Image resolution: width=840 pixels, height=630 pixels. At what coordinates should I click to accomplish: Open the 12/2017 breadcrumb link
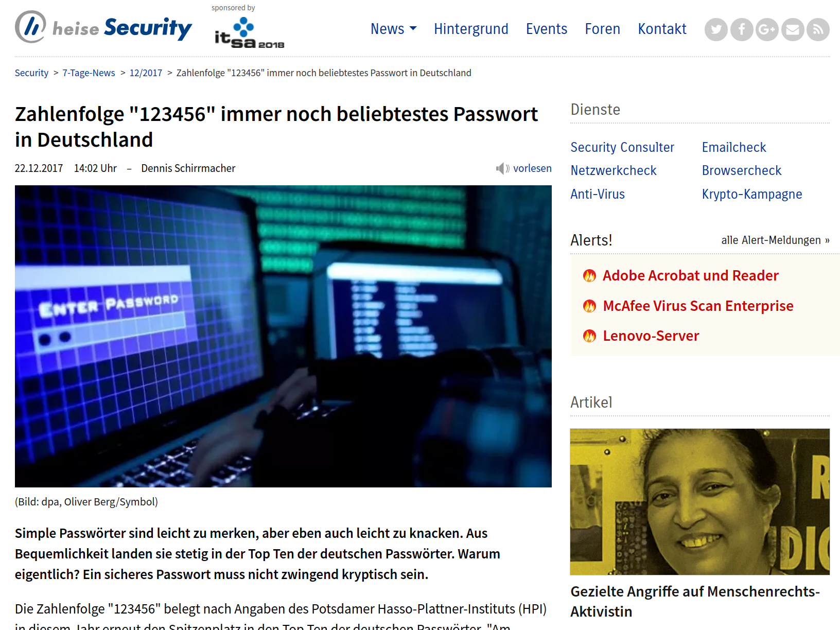[146, 73]
